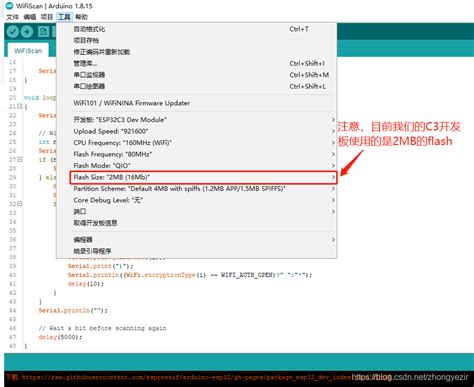This screenshot has width=474, height=387.
Task: Click the Serial.println(""); line
Action: pyautogui.click(x=73, y=311)
